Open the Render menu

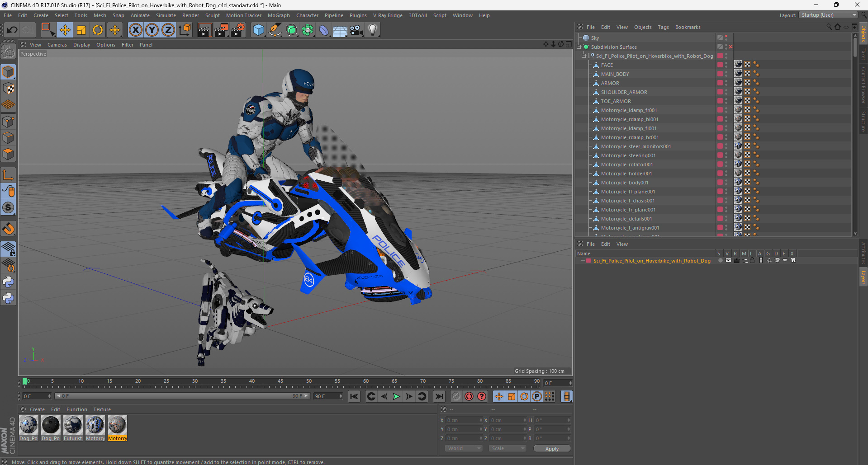(x=190, y=15)
